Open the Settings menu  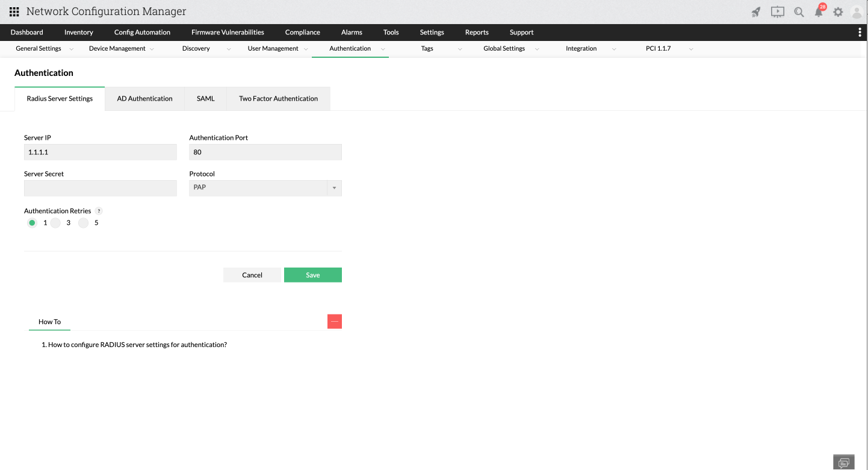[432, 33]
